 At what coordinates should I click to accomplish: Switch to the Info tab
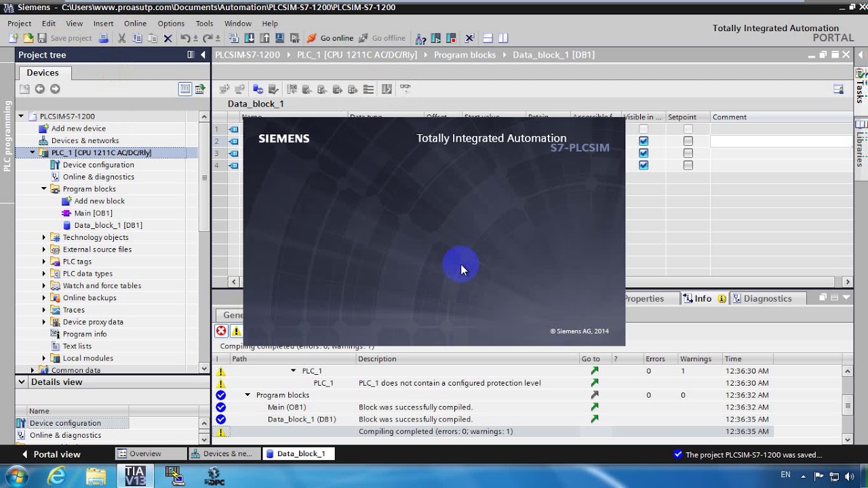[703, 298]
